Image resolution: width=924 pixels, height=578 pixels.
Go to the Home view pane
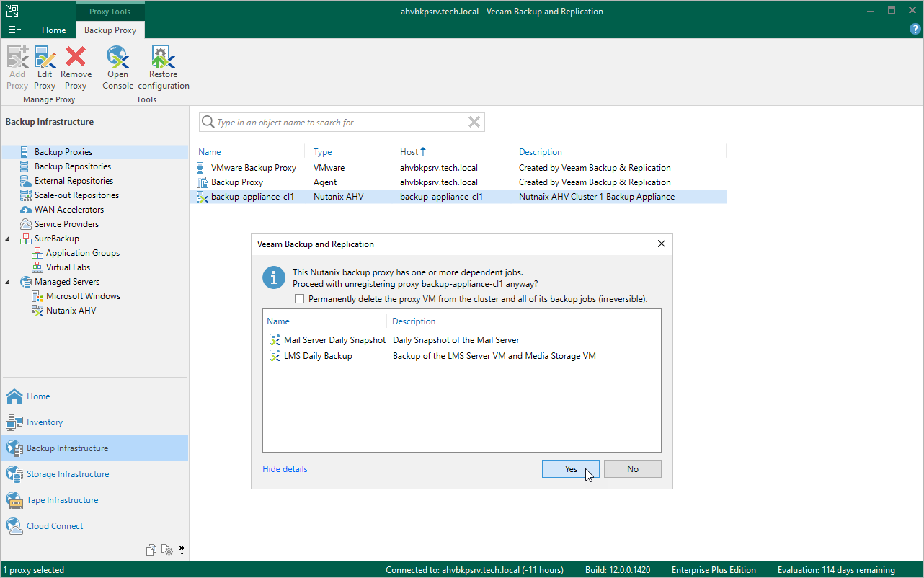(x=94, y=396)
